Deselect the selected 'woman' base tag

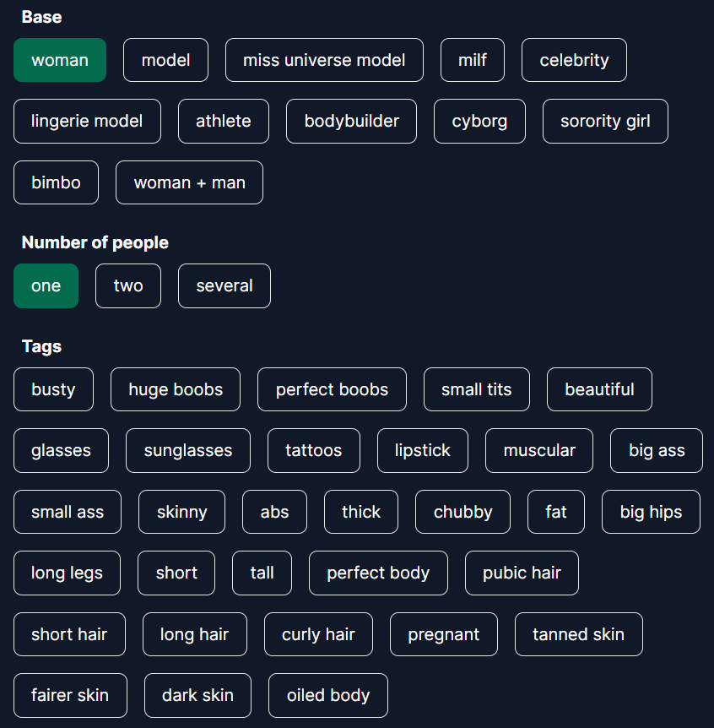click(x=60, y=60)
